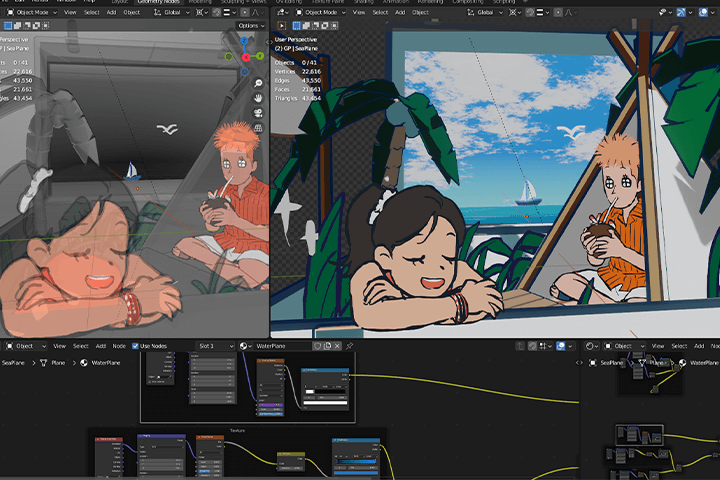Image resolution: width=720 pixels, height=480 pixels.
Task: Open Add menu in right viewport header
Action: click(x=400, y=12)
